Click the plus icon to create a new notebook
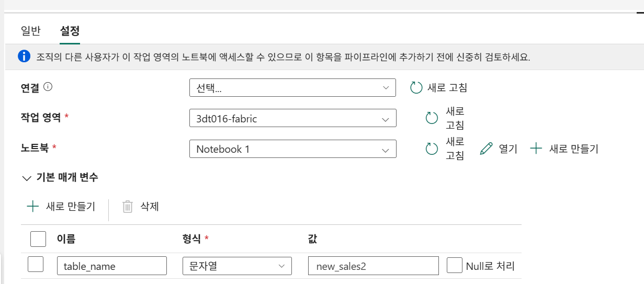This screenshot has height=284, width=644. [536, 149]
